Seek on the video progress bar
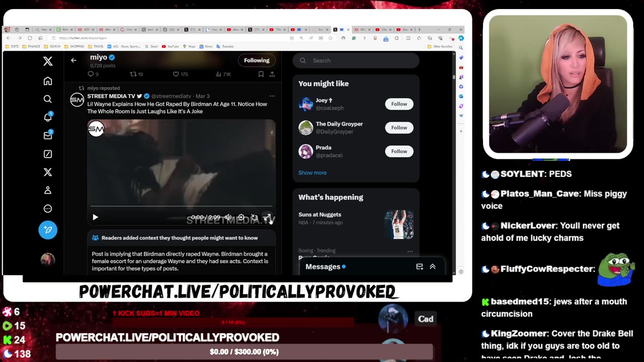 [181, 206]
